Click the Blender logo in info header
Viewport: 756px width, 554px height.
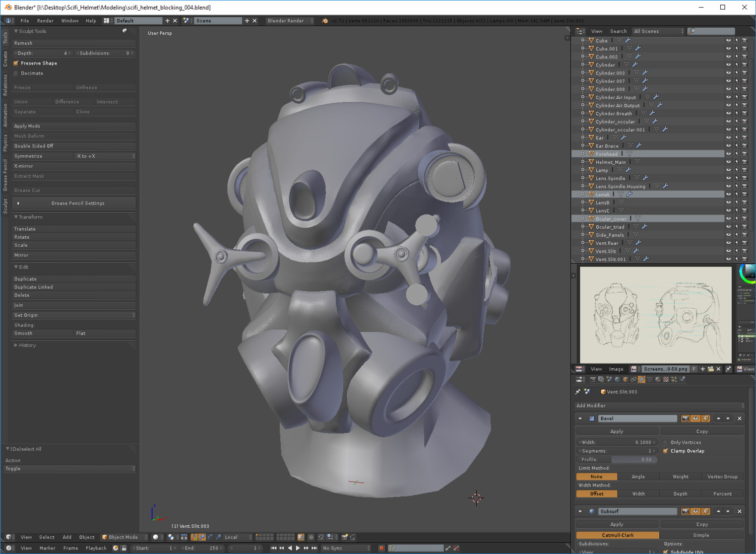click(x=325, y=21)
